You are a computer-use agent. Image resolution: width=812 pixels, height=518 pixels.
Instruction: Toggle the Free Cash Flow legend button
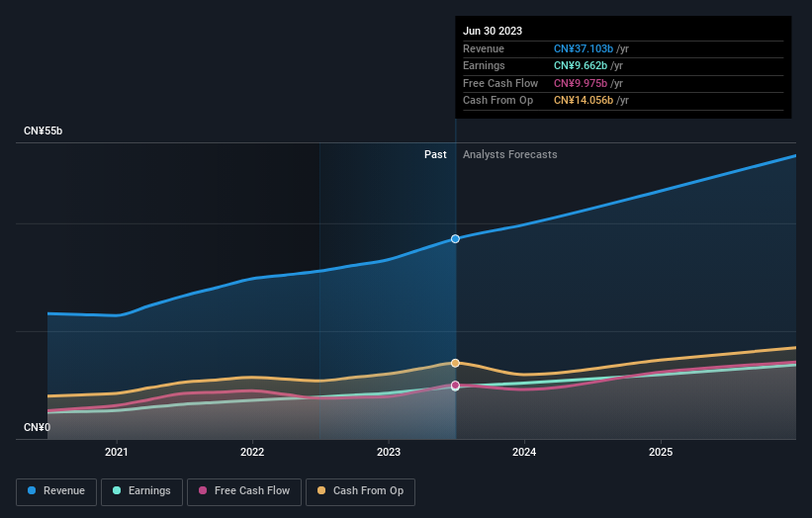(x=244, y=491)
